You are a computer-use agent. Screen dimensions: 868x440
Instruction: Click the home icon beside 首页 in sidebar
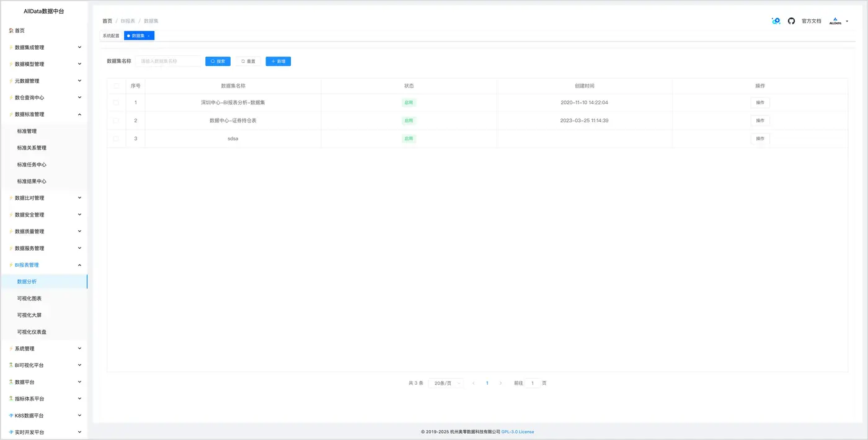click(11, 30)
